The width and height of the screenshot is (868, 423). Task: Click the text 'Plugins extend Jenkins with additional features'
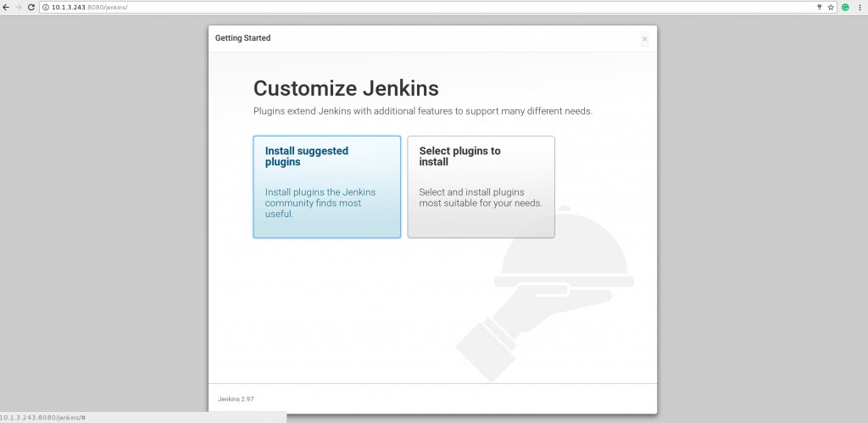[x=353, y=111]
